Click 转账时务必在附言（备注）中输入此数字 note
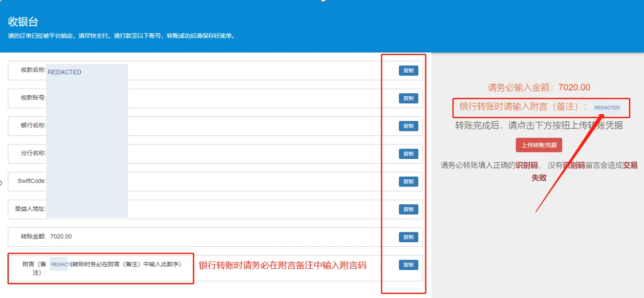Viewport: 644px width, 298px height. pos(125,264)
